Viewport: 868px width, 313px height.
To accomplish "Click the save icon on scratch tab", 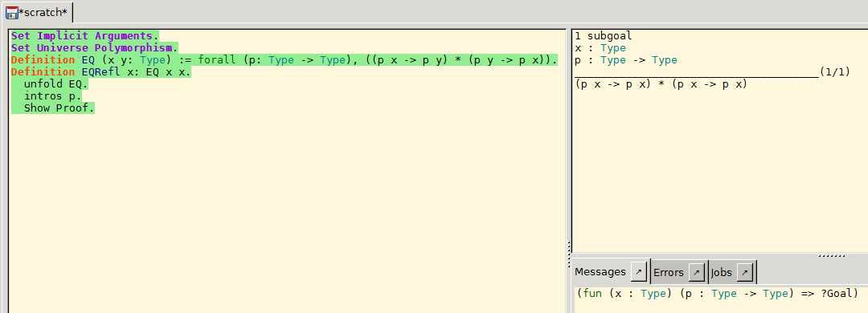I will (11, 12).
